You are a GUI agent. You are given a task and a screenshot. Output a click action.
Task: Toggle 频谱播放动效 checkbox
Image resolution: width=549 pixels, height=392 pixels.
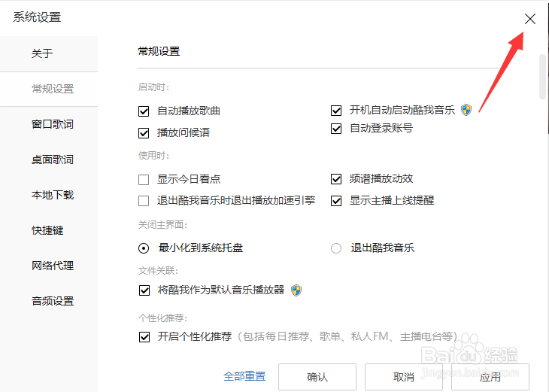click(336, 179)
